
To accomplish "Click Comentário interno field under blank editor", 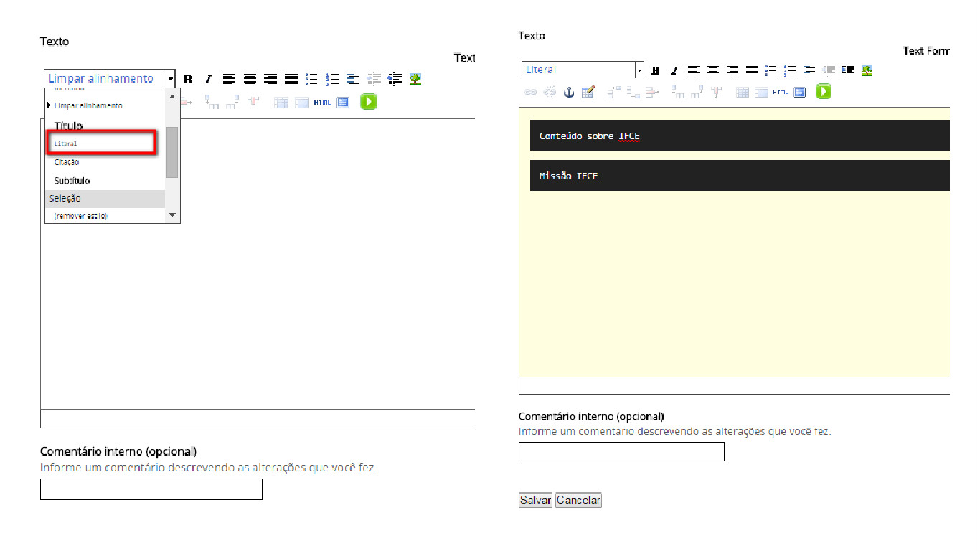I will coord(151,489).
